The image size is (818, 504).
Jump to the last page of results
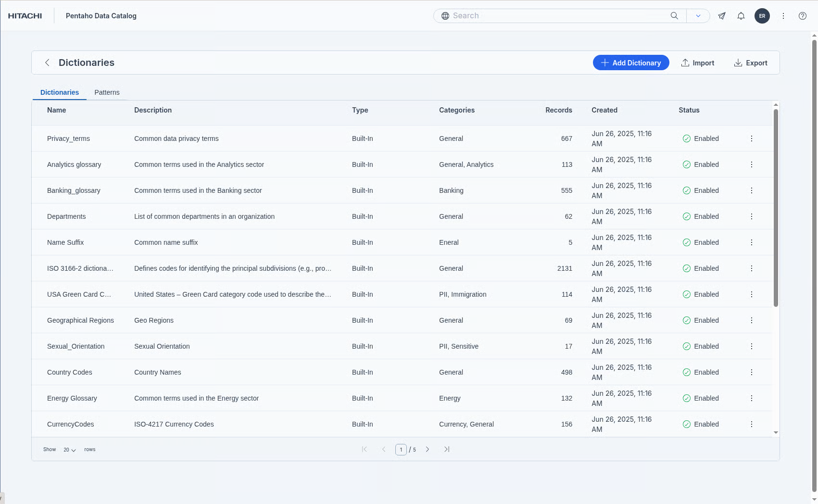coord(447,449)
